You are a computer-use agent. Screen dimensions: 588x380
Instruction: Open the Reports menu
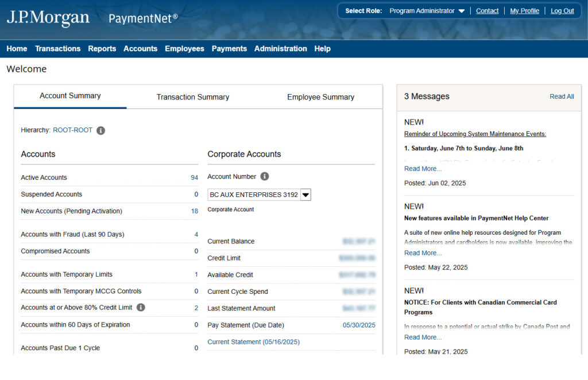pos(102,49)
